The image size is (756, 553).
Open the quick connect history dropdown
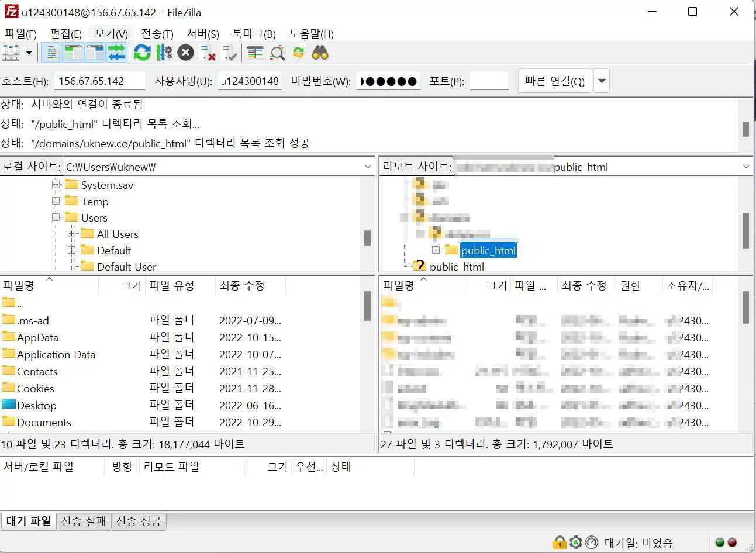point(602,81)
